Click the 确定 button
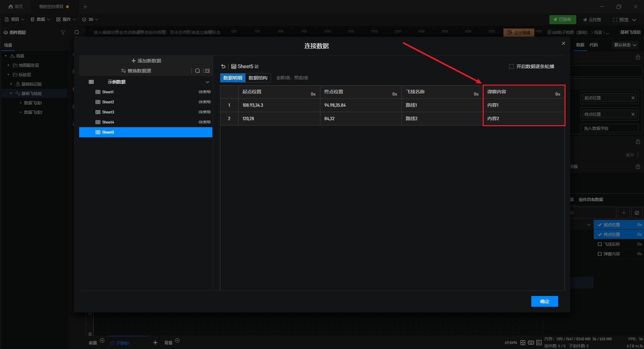The image size is (644, 349). [x=544, y=301]
